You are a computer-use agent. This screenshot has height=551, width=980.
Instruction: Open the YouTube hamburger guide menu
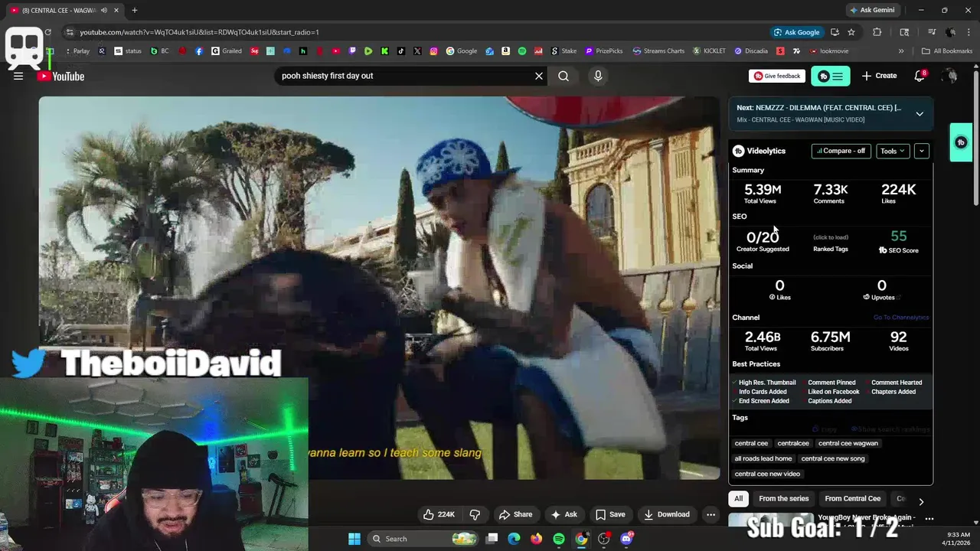pos(18,76)
